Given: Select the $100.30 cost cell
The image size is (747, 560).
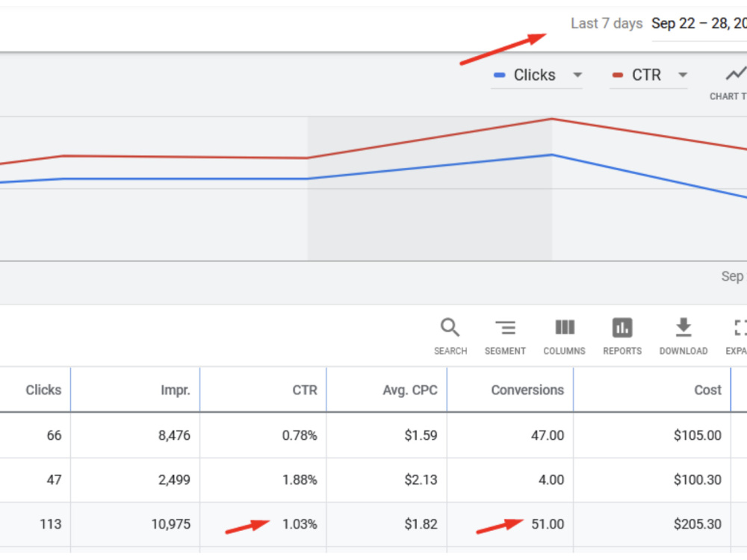Looking at the screenshot, I should coord(698,479).
